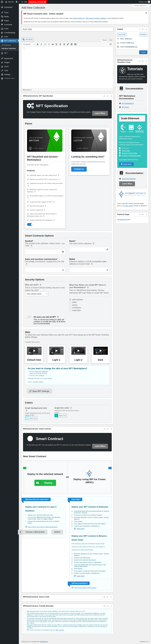Expand the Screen Options panel

click(x=140, y=6)
